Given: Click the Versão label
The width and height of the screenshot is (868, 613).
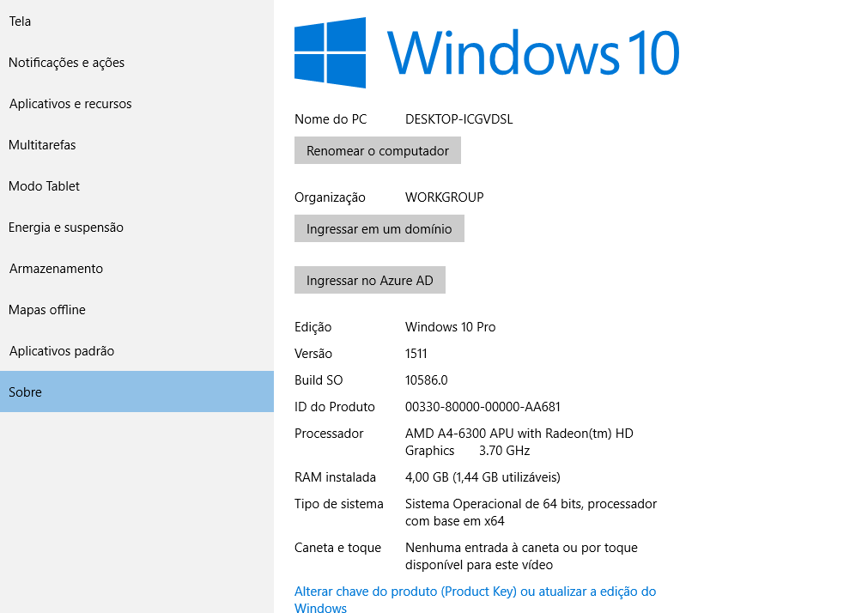Looking at the screenshot, I should 313,354.
